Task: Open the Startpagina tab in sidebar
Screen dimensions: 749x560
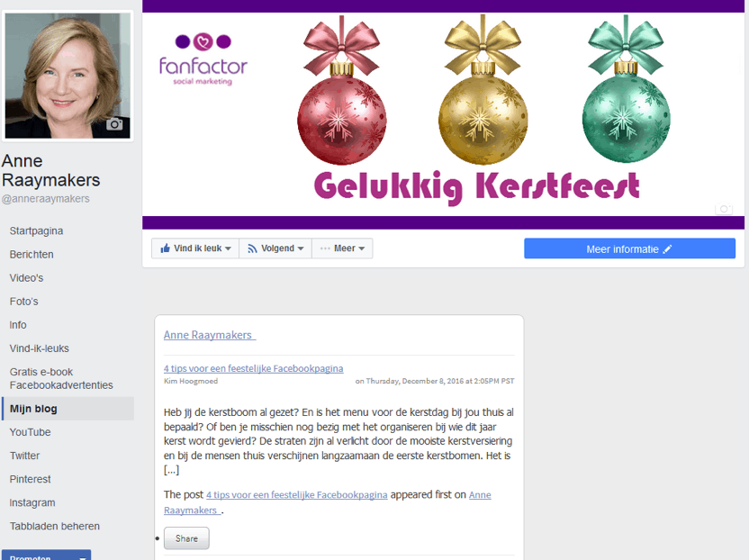Action: pos(36,230)
